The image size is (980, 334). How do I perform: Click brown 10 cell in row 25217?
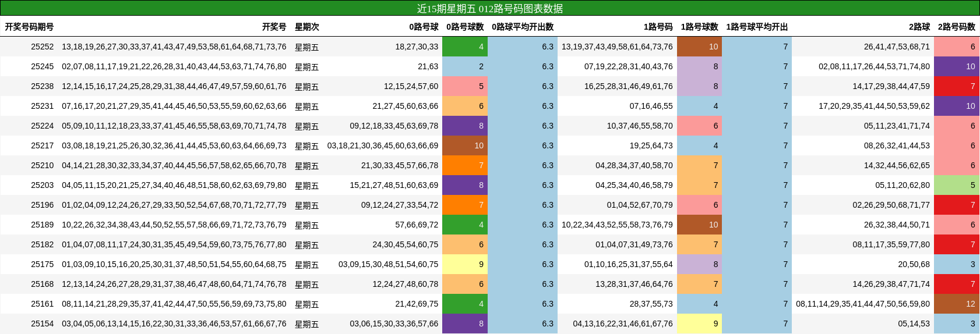coord(465,145)
